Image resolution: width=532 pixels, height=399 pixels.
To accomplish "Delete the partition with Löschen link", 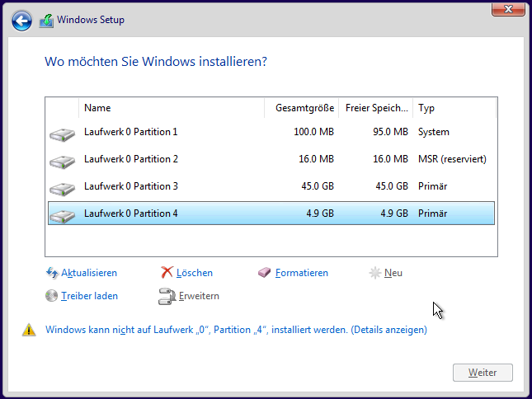I will click(195, 273).
